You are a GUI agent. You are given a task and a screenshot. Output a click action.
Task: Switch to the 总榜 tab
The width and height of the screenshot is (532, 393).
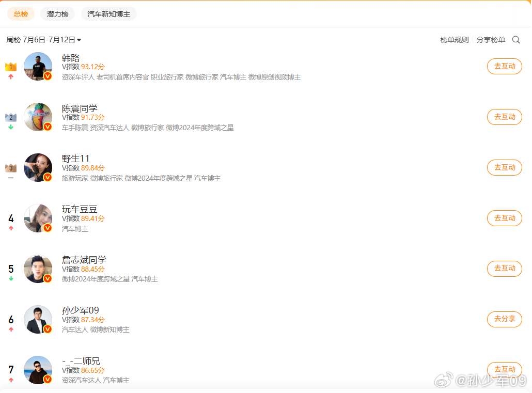pyautogui.click(x=21, y=14)
